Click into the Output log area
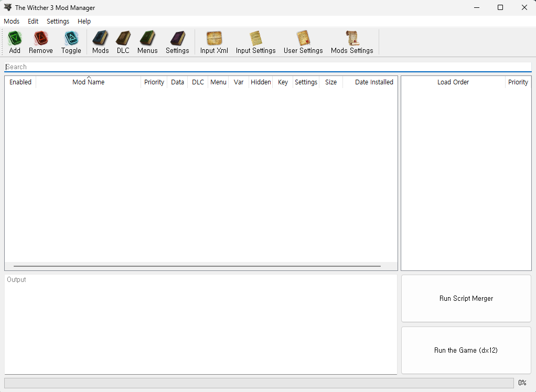 (x=201, y=324)
